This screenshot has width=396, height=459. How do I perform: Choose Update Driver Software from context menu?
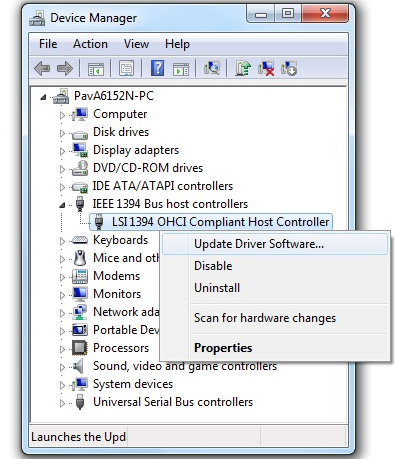(x=275, y=244)
